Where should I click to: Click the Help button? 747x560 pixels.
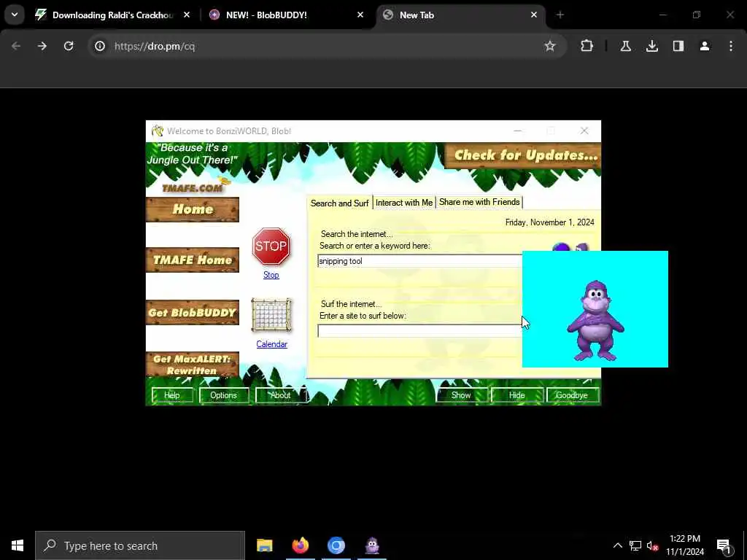[x=172, y=395]
